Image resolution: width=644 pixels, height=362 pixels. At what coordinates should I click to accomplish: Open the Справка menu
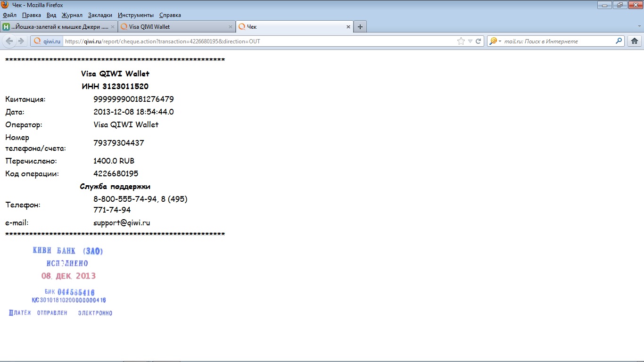(170, 15)
